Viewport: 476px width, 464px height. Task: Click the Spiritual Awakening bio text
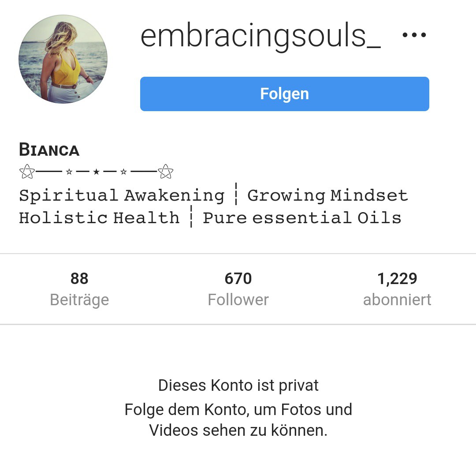(122, 195)
